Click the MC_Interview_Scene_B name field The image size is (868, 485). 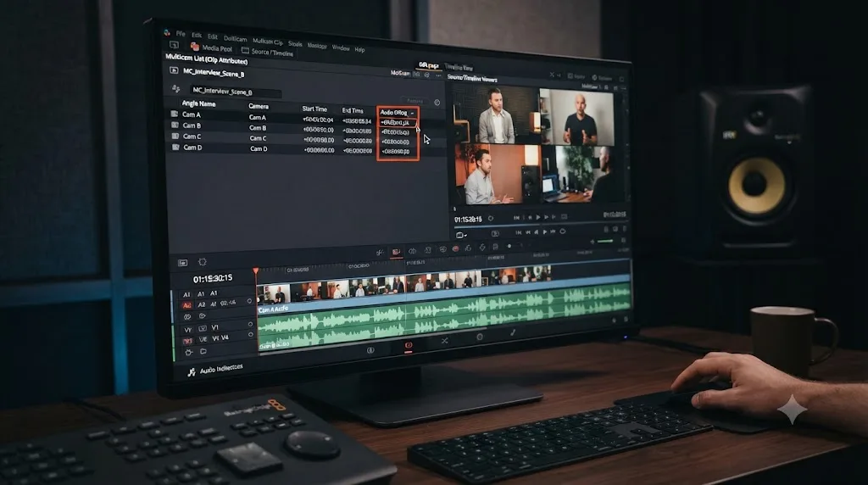[236, 92]
